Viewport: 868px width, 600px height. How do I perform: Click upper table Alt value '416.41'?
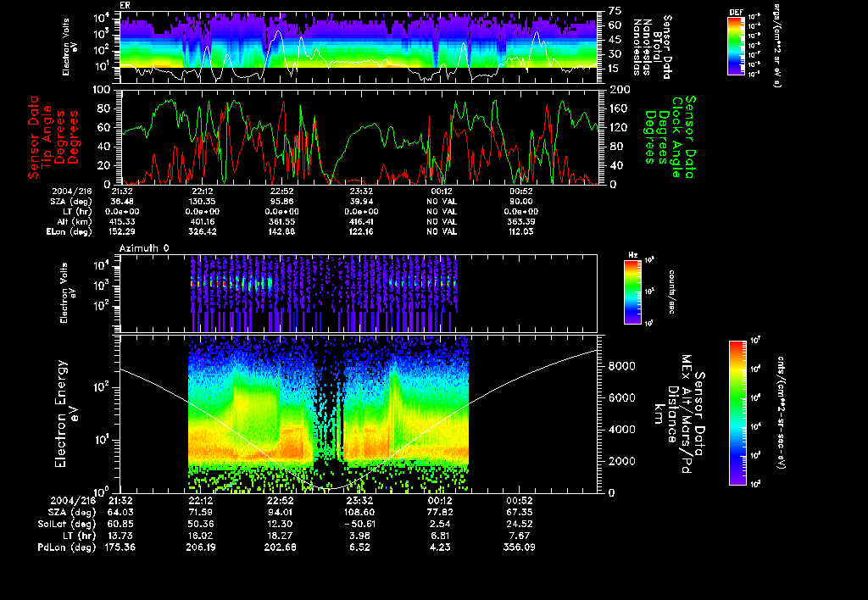click(361, 221)
